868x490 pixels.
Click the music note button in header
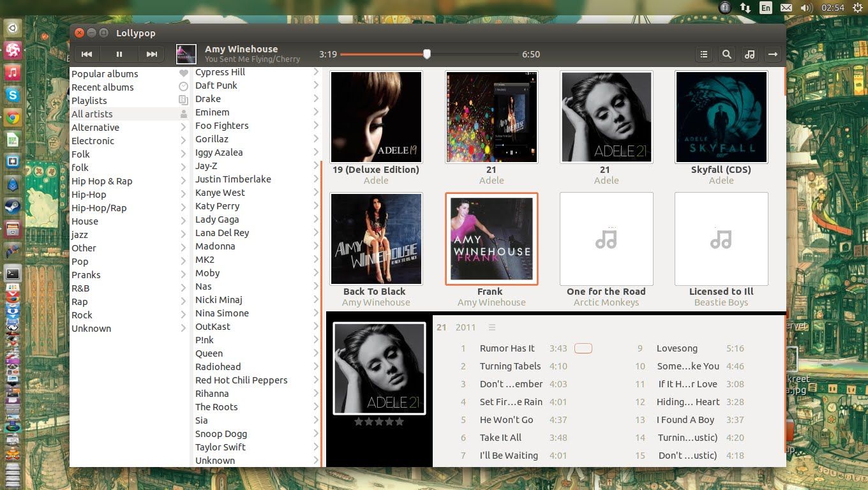[750, 54]
